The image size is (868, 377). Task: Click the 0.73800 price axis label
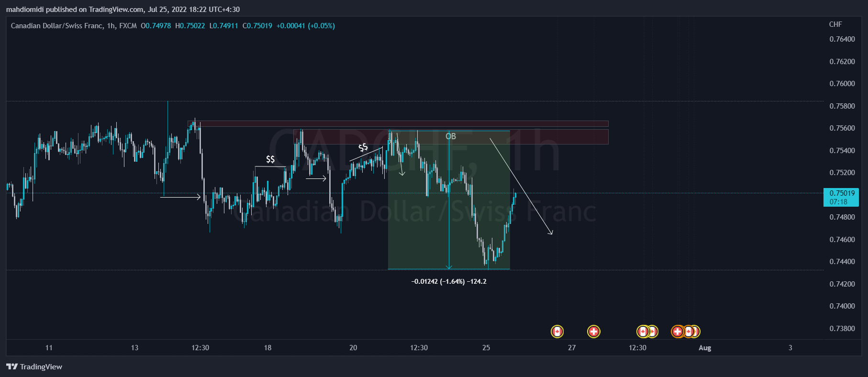[x=842, y=329]
